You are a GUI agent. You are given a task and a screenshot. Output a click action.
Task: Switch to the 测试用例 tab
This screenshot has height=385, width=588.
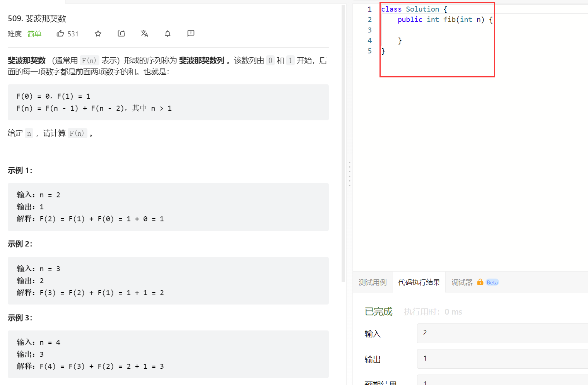(373, 282)
